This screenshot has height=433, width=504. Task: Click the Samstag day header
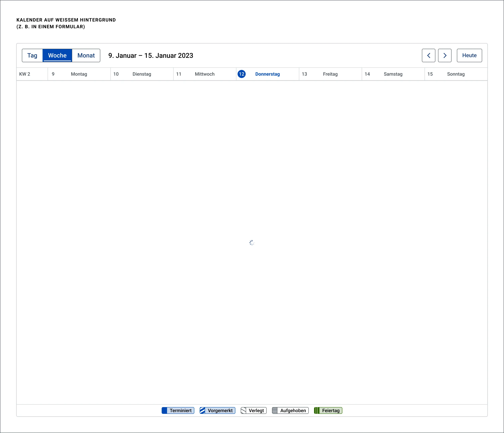pos(393,74)
